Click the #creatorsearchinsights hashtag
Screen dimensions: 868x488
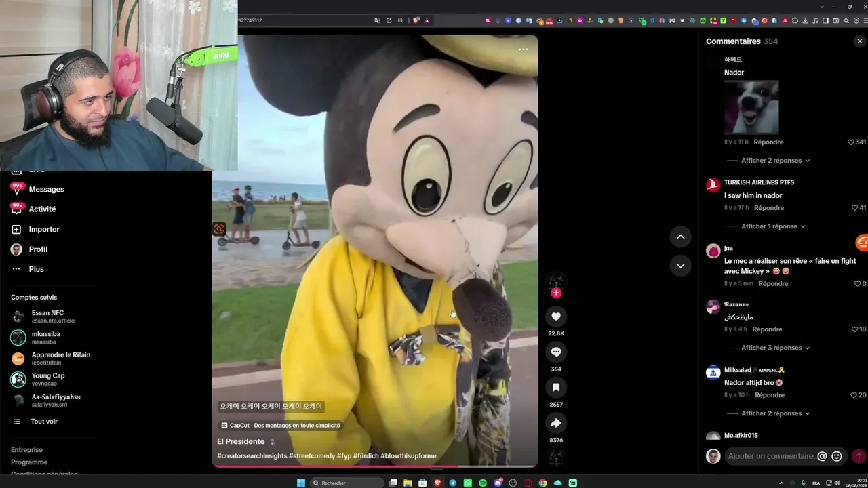pyautogui.click(x=252, y=456)
